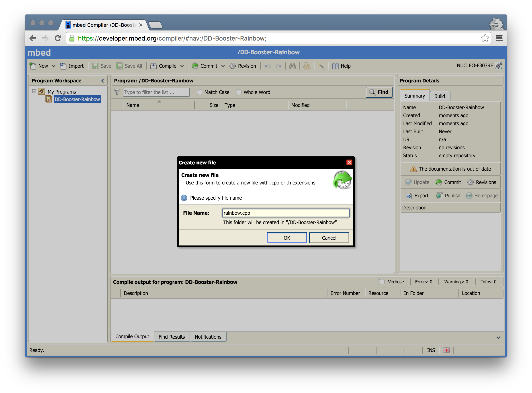Viewport: 532px width, 393px height.
Task: Enable the Match Case checkbox
Action: coord(200,92)
